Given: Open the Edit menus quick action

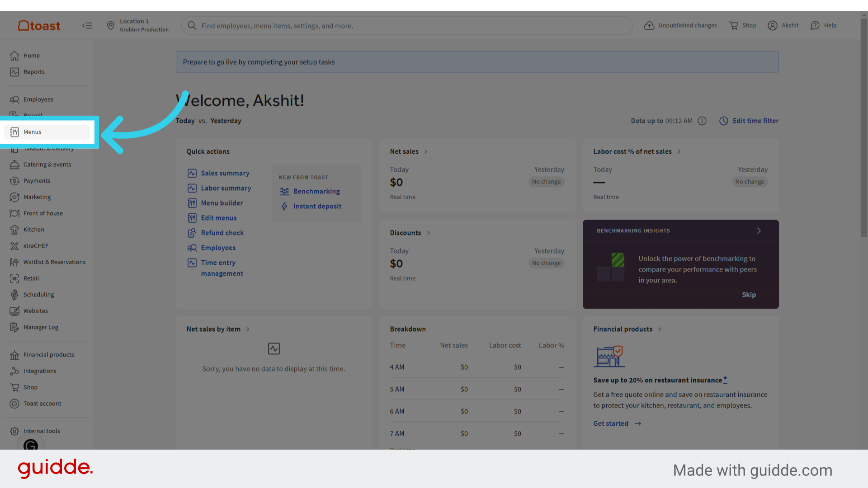Looking at the screenshot, I should 212,218.
